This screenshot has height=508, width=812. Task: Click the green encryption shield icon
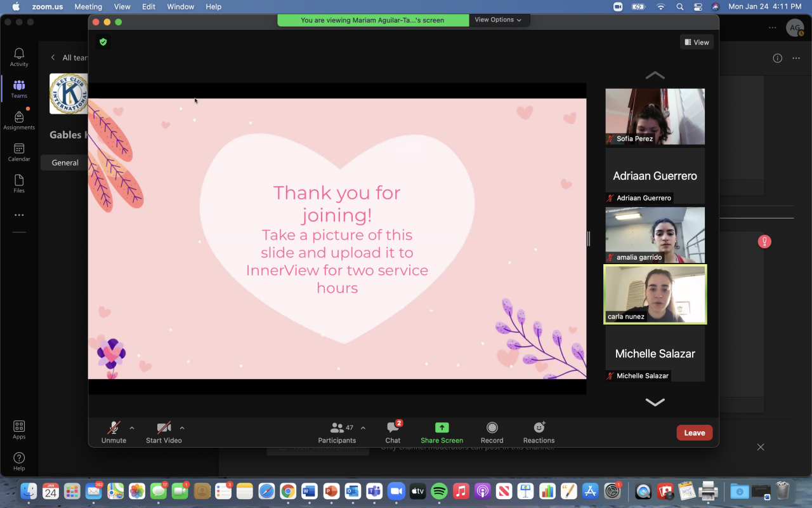103,42
